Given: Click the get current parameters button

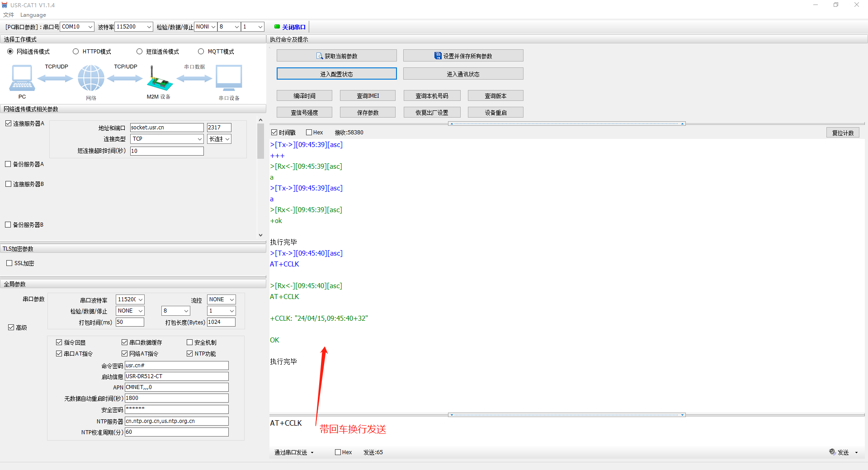Looking at the screenshot, I should pos(336,56).
